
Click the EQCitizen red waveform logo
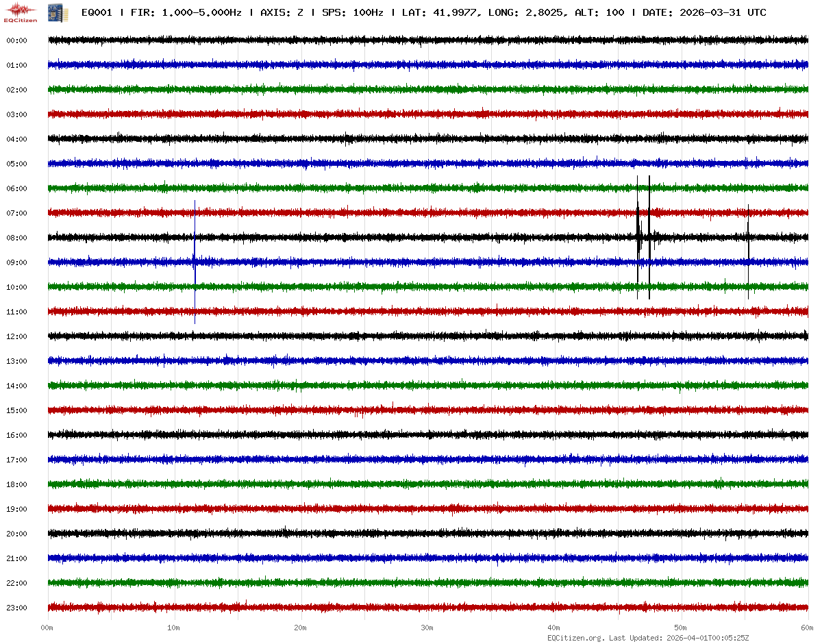click(x=21, y=12)
